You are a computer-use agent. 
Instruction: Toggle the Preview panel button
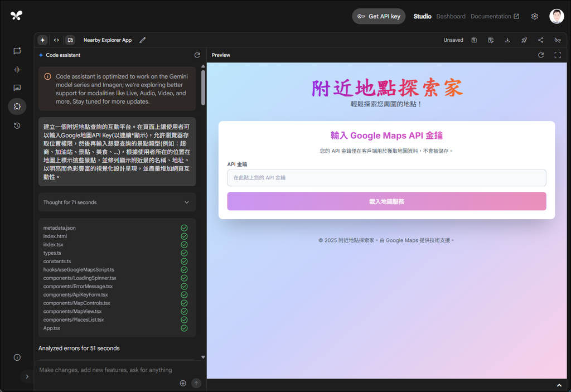tap(70, 40)
